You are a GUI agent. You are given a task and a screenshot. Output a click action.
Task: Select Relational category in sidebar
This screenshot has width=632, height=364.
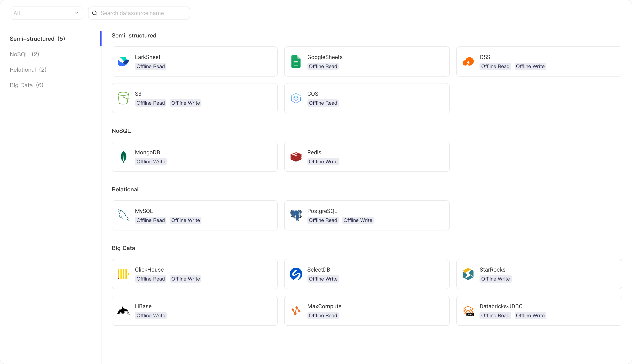tap(28, 69)
